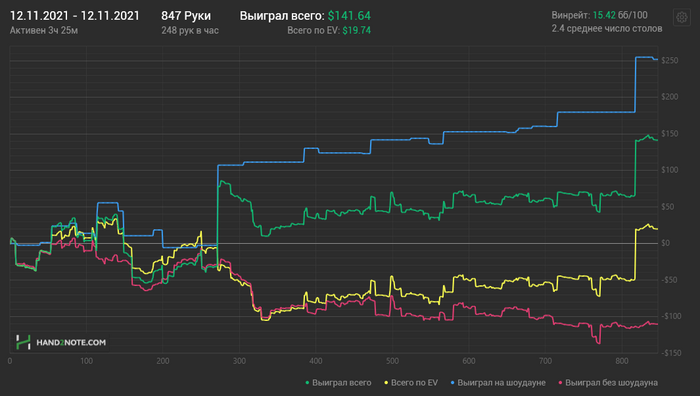700x396 pixels.
Task: Click the Hand2Note logo icon
Action: (x=23, y=342)
